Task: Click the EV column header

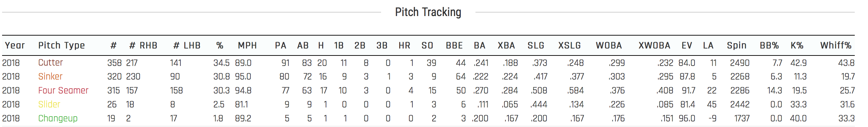Action: coord(687,45)
